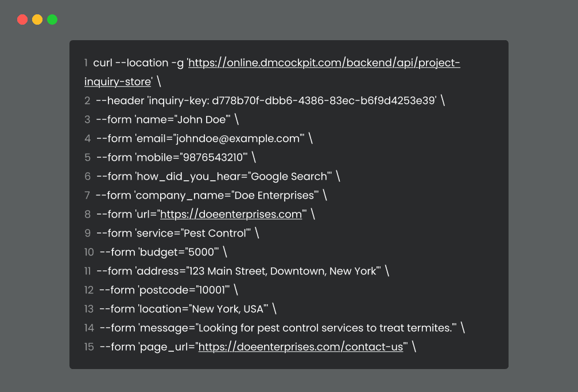This screenshot has height=392, width=578.
Task: Click the red traffic-light window button
Action: click(x=22, y=19)
